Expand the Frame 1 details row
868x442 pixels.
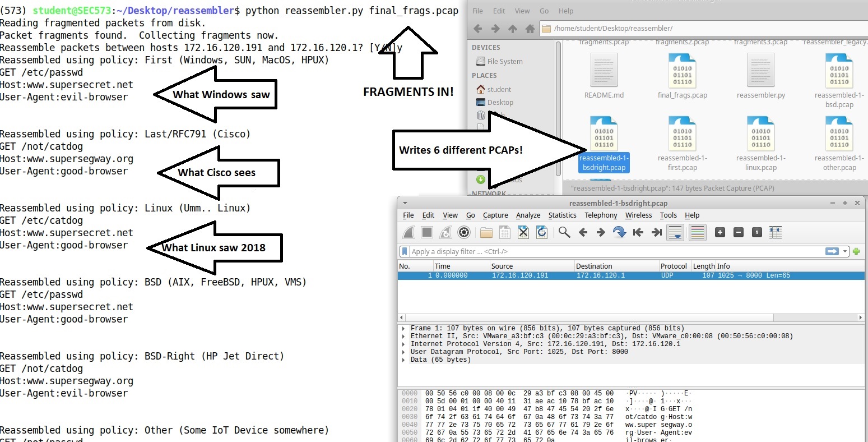(403, 328)
